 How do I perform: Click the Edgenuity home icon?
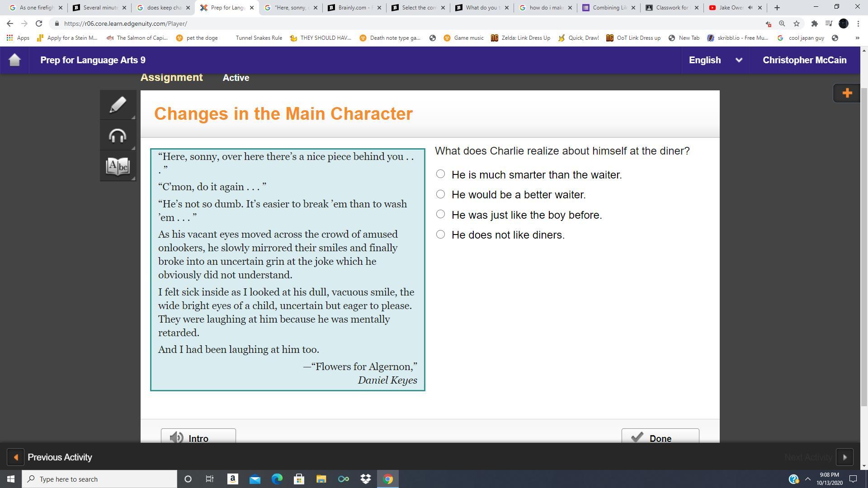pos(14,60)
